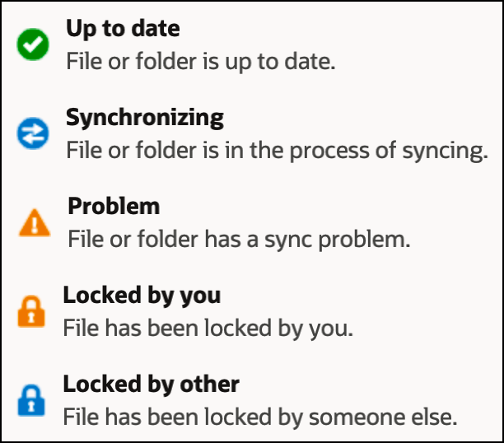
Task: Select the 'Locked by you' heading
Action: [142, 294]
